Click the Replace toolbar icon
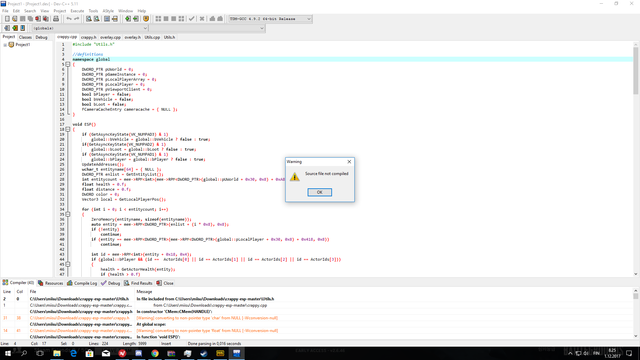640x360 pixels. pyautogui.click(x=96, y=19)
